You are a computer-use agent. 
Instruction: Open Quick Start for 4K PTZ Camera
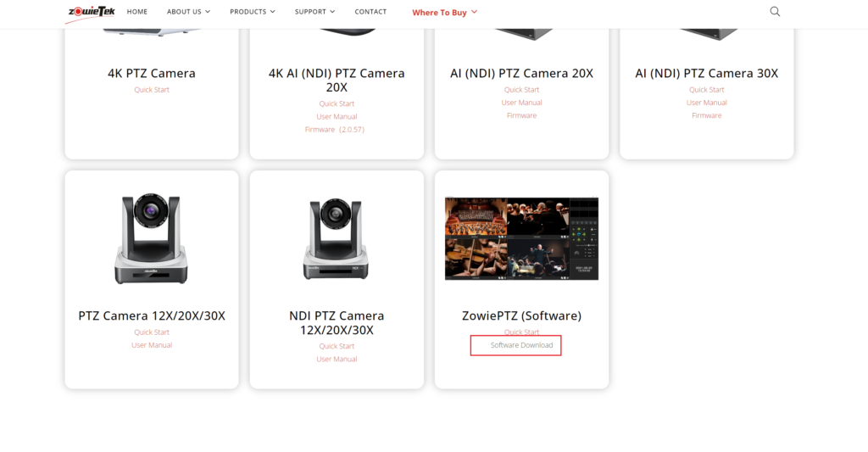(152, 90)
